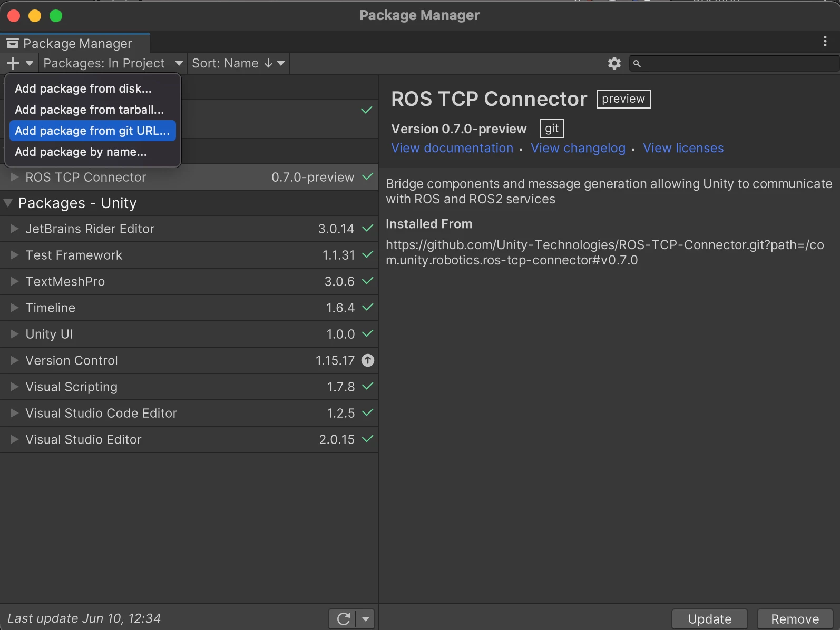The height and width of the screenshot is (630, 840).
Task: Click the Timeline 1.6.4 version number
Action: (x=340, y=308)
